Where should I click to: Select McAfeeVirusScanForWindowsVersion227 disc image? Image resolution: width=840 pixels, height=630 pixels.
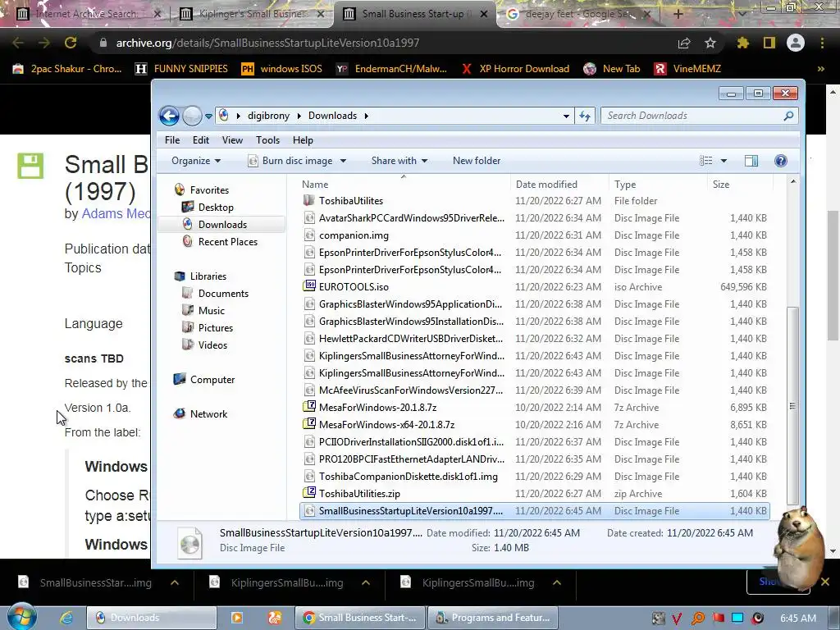point(411,390)
